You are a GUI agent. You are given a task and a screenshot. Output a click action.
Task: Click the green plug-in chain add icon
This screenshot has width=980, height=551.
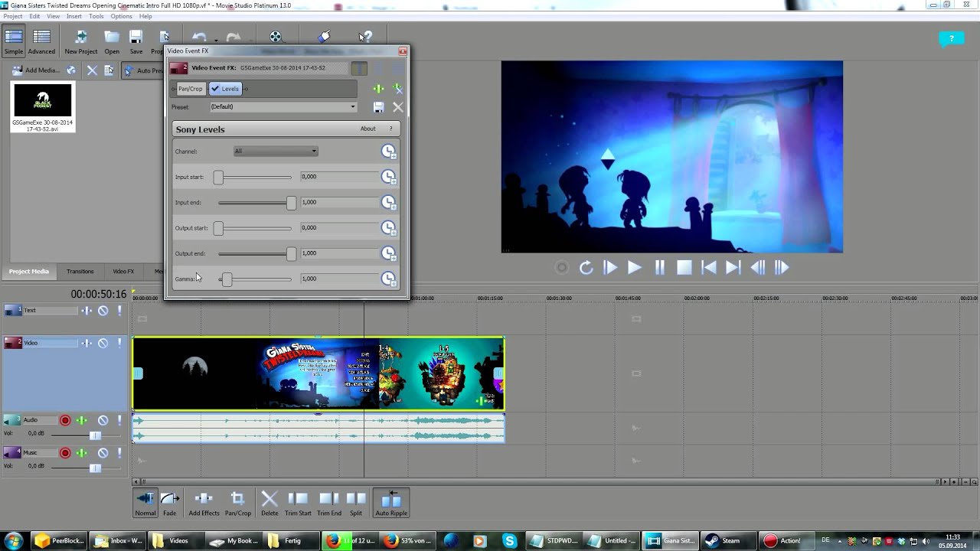[x=378, y=89]
